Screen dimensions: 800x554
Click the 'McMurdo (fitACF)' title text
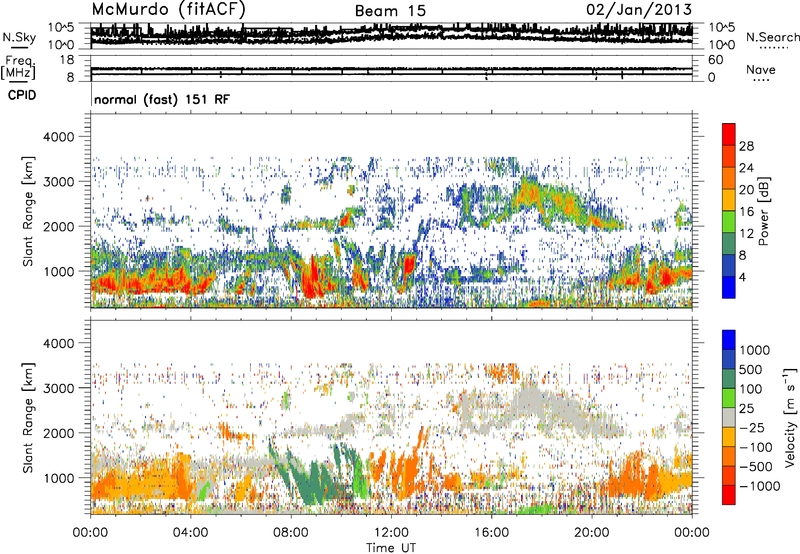[x=168, y=9]
